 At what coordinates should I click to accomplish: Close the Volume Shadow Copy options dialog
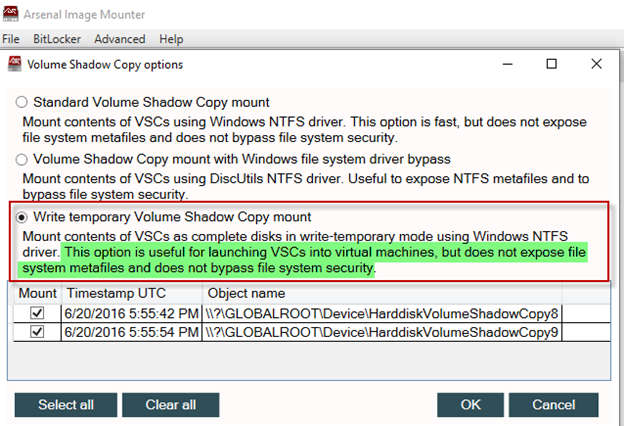596,64
